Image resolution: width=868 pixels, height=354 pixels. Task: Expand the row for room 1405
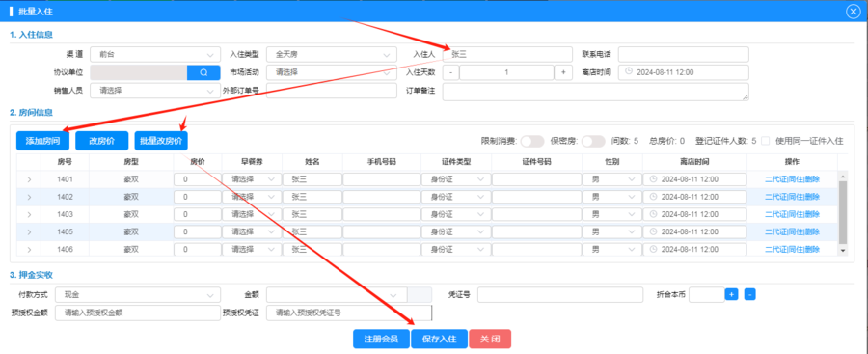click(x=29, y=231)
